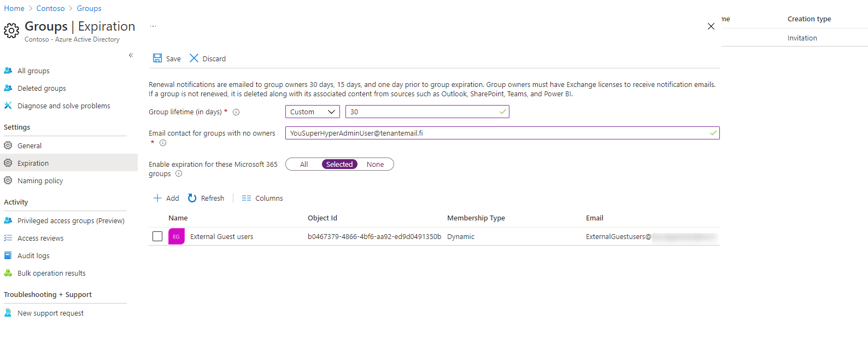The height and width of the screenshot is (361, 868).
Task: Open the more options ellipsis menu
Action: coord(153,26)
